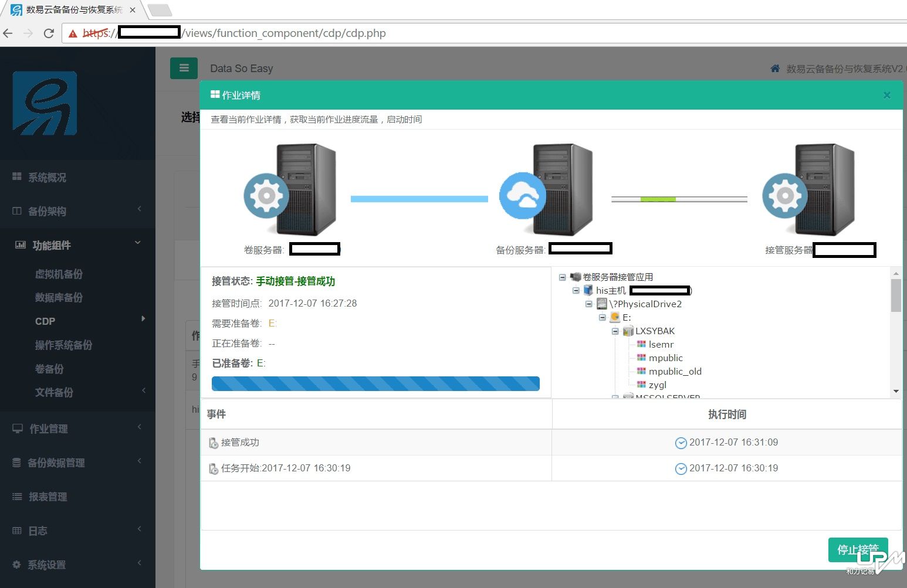Click the 系统设置 gear icon
The width and height of the screenshot is (907, 588).
(x=16, y=565)
